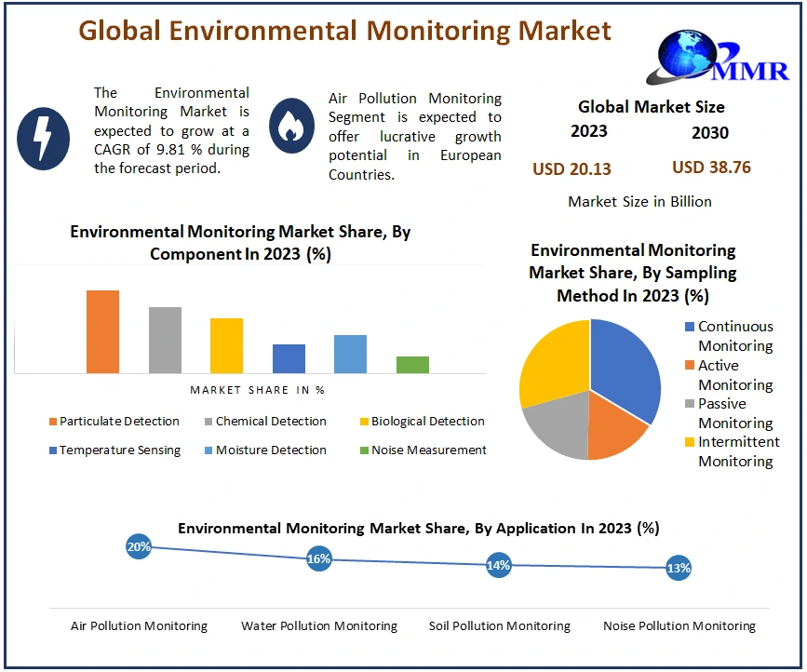This screenshot has height=672, width=807.
Task: Select the green Noise Measurement bar
Action: pyautogui.click(x=412, y=364)
